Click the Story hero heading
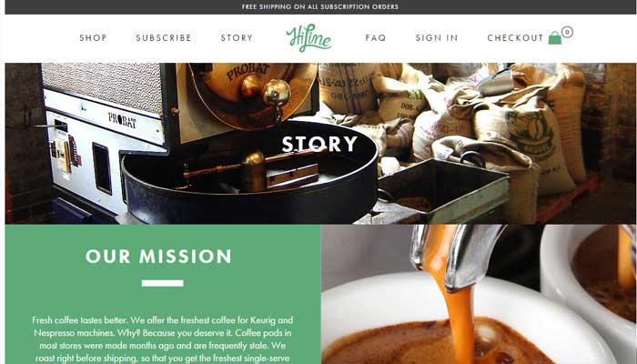Image resolution: width=637 pixels, height=364 pixels. (319, 144)
